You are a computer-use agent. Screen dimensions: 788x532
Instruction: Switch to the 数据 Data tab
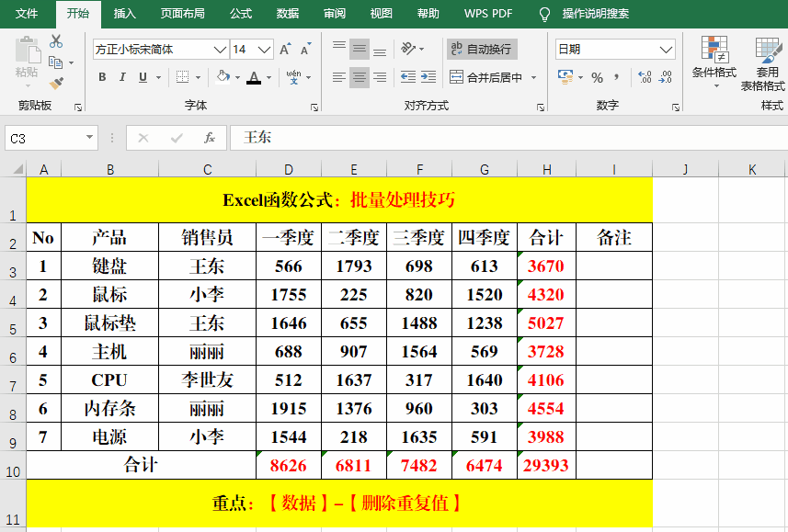(x=288, y=14)
